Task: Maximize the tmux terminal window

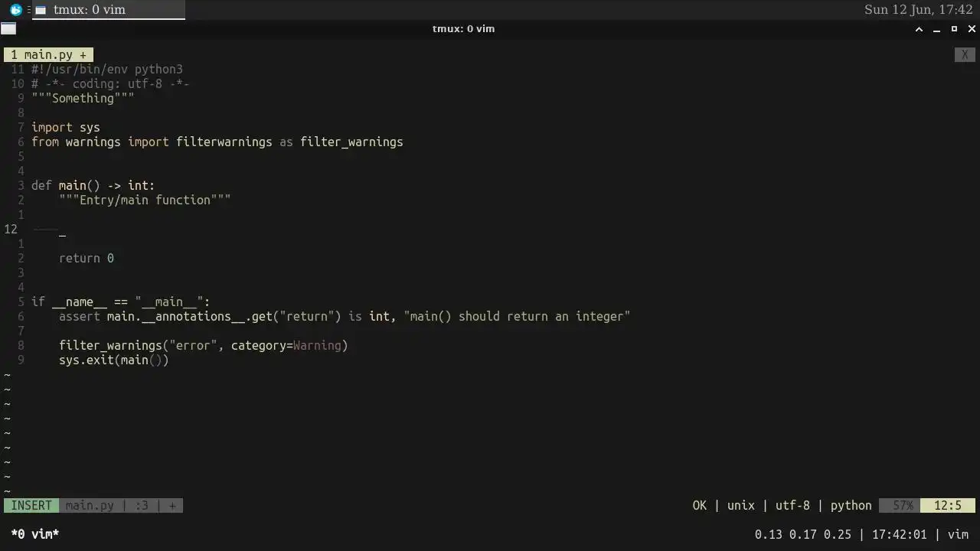Action: tap(954, 29)
